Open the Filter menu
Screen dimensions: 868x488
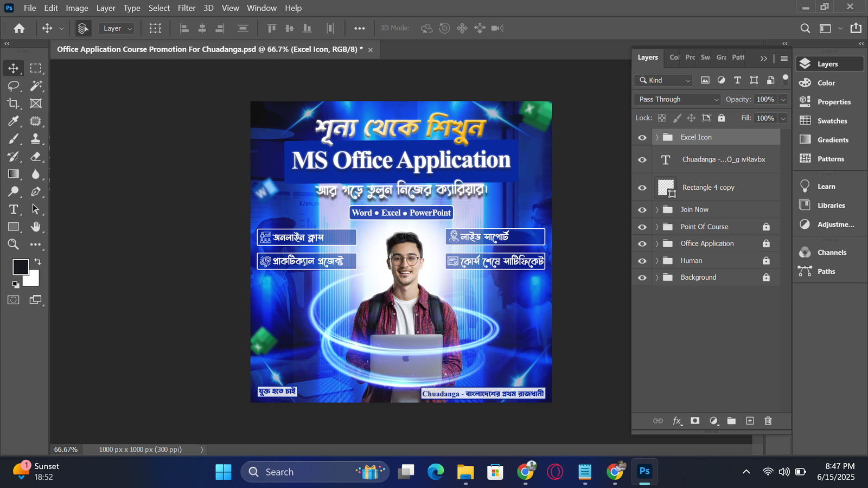pyautogui.click(x=186, y=8)
